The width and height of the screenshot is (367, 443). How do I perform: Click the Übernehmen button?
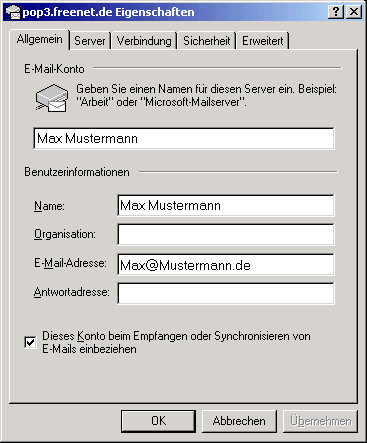[320, 421]
